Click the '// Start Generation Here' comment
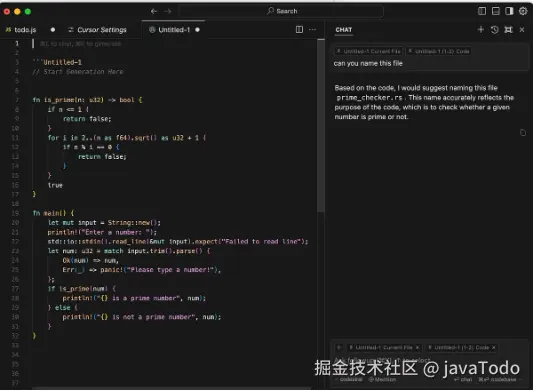This screenshot has height=391, width=533. click(x=78, y=72)
